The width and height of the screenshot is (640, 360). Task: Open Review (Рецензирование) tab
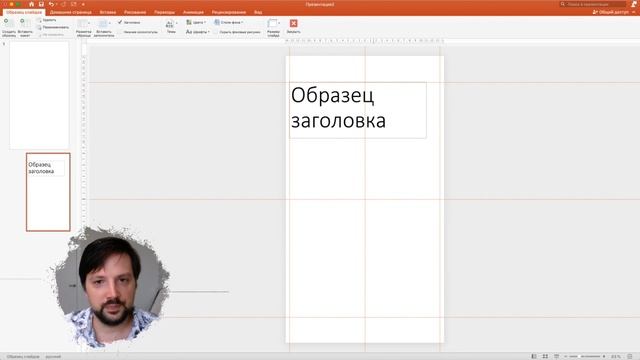229,12
